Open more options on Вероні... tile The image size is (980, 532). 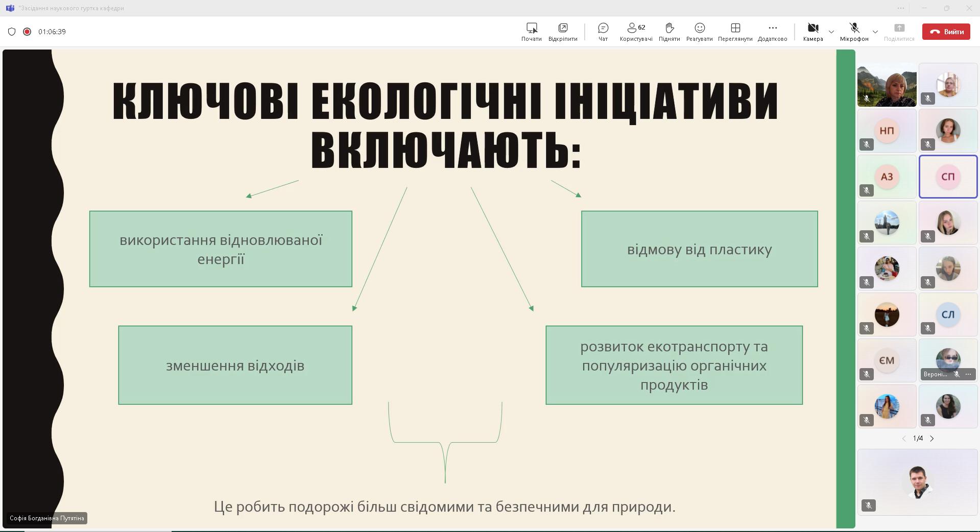coord(968,374)
